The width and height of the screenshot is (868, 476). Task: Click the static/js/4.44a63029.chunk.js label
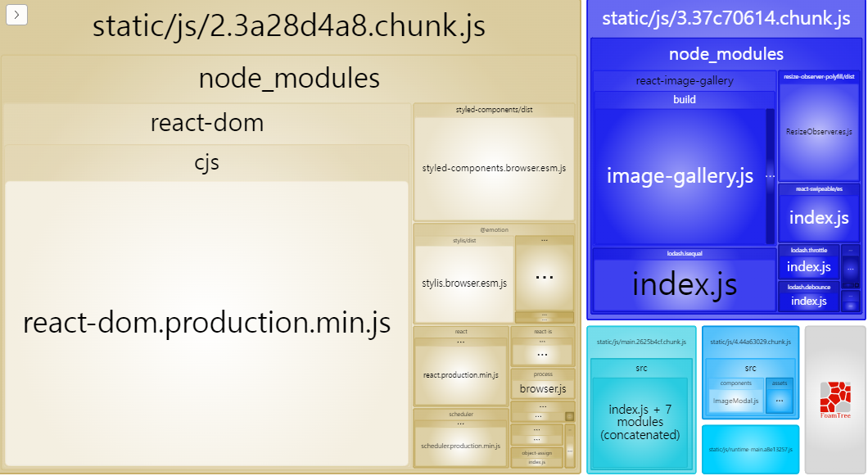750,342
